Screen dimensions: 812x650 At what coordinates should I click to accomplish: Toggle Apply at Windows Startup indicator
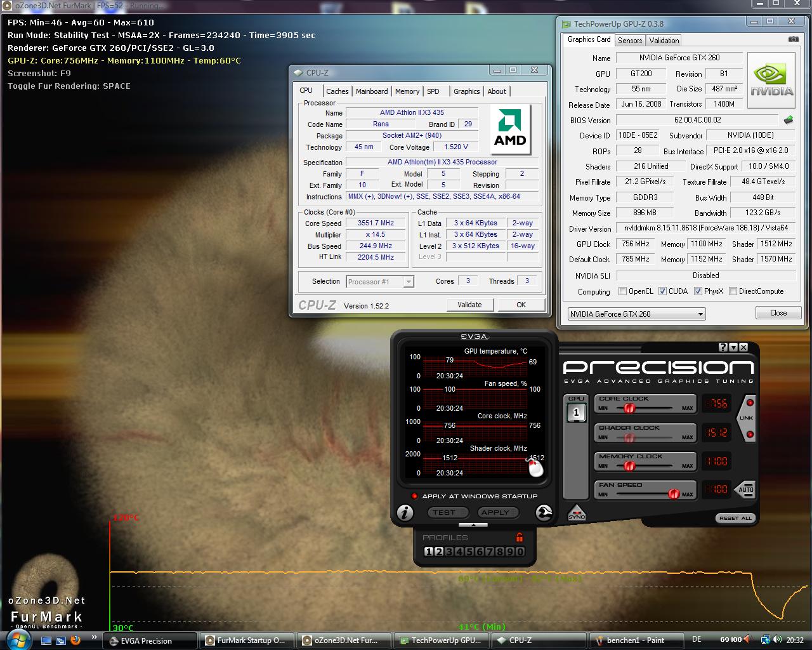coord(414,496)
